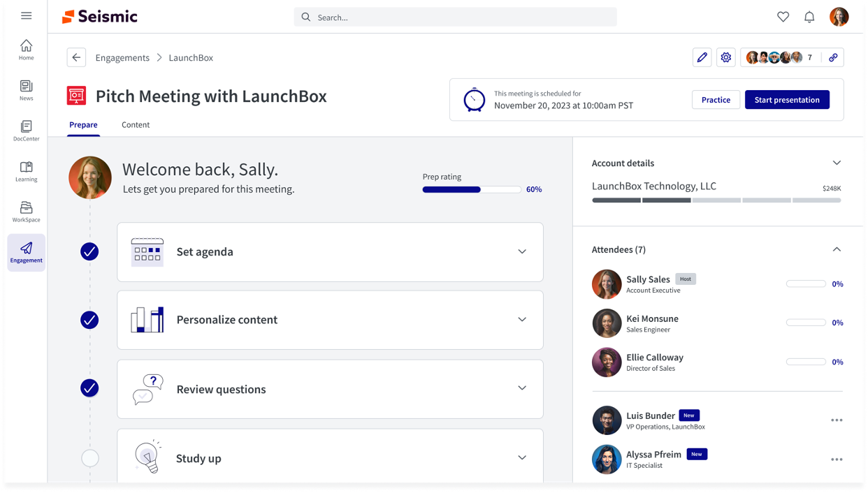Click the Prep rating progress bar
Image resolution: width=868 pixels, height=493 pixels.
pos(472,189)
